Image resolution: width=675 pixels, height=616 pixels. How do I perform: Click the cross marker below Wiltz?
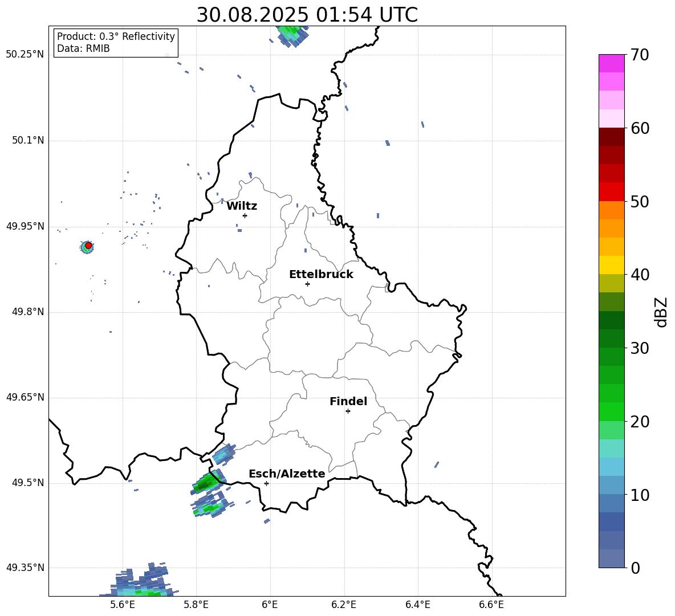click(245, 215)
